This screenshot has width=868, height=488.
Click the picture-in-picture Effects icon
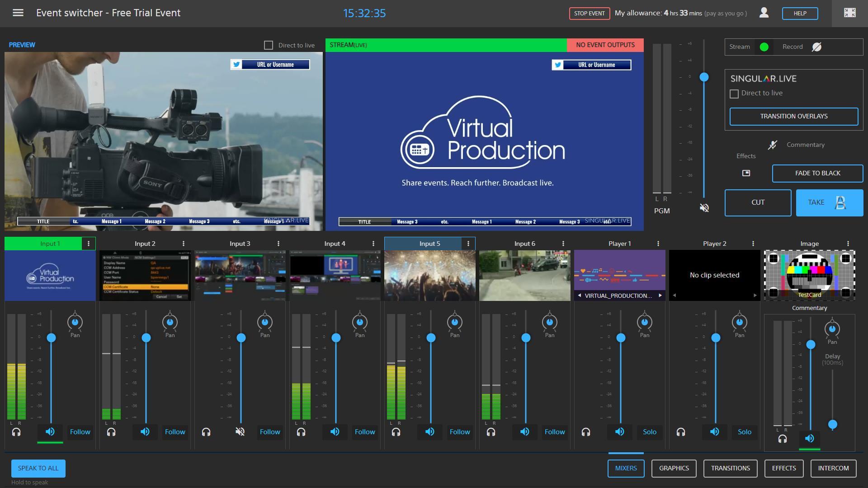(746, 173)
